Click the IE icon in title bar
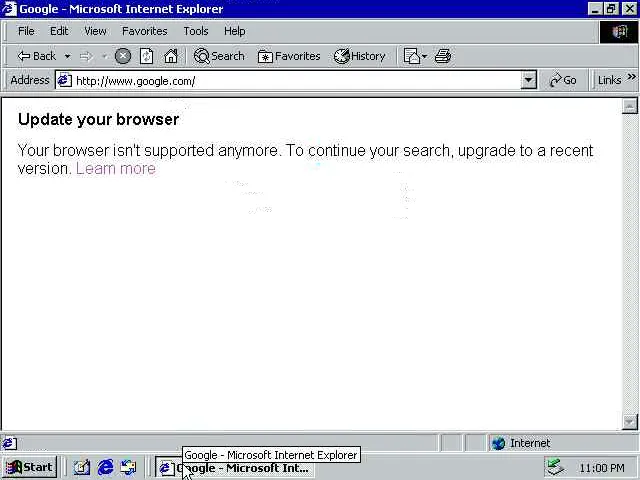Screen dimensions: 640x480 click(x=9, y=9)
